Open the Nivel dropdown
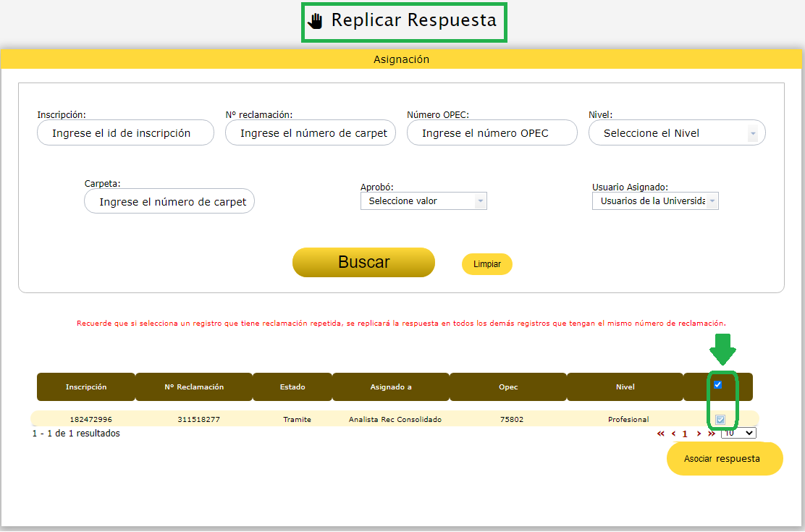Image resolution: width=805 pixels, height=532 pixels. click(677, 133)
